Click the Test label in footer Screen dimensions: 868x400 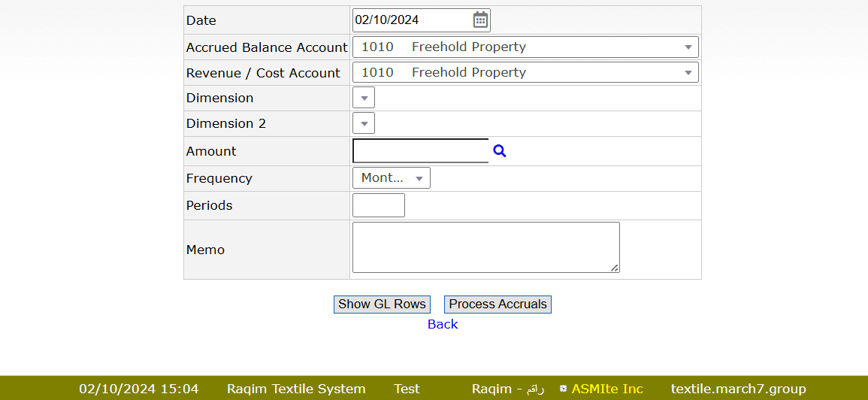[407, 389]
